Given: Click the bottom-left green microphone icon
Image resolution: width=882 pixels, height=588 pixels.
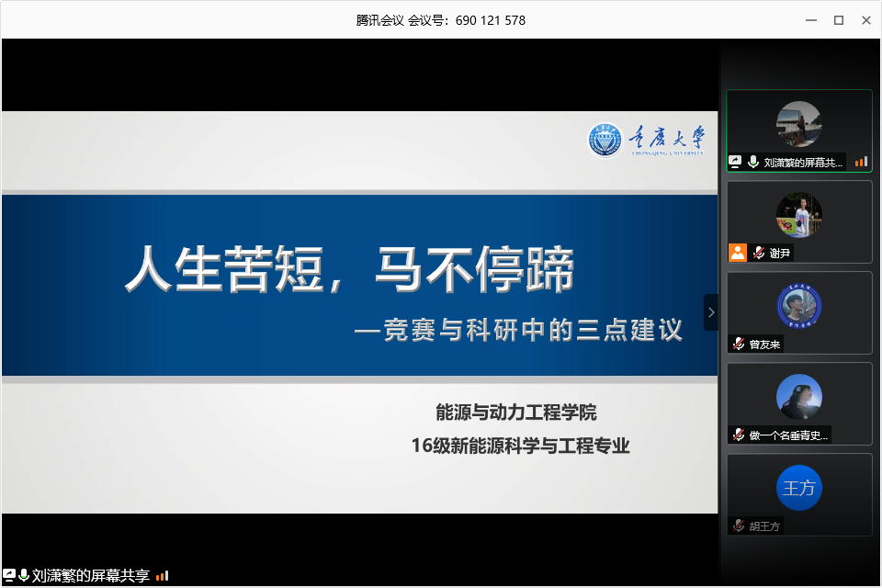Looking at the screenshot, I should point(23,575).
